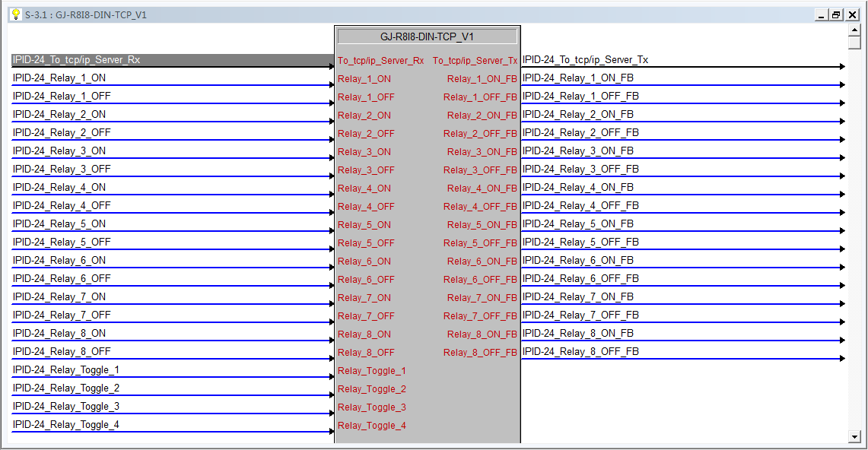Image resolution: width=868 pixels, height=450 pixels.
Task: Select the IPID-24_Relay_2_OFF input signal
Action: click(172, 133)
